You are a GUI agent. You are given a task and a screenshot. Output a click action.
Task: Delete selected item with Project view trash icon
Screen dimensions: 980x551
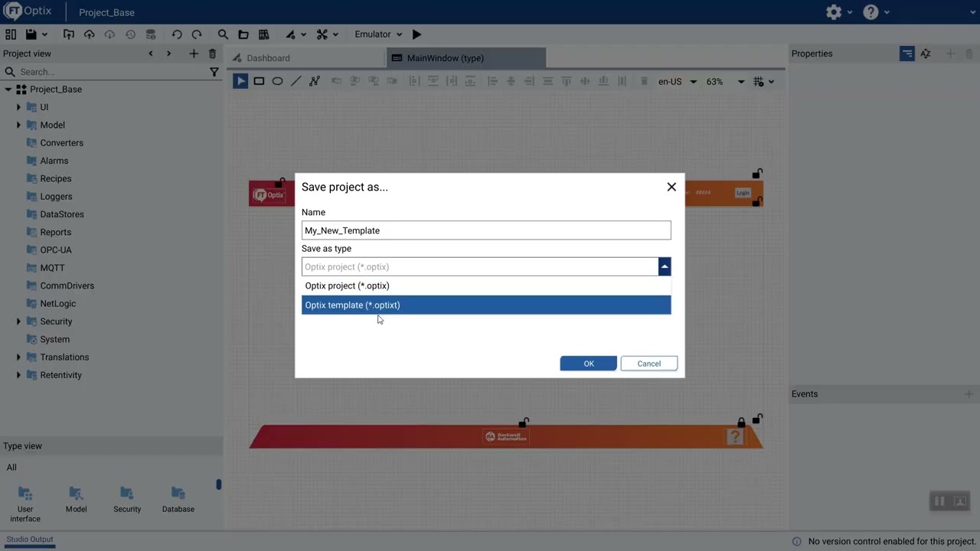[213, 54]
